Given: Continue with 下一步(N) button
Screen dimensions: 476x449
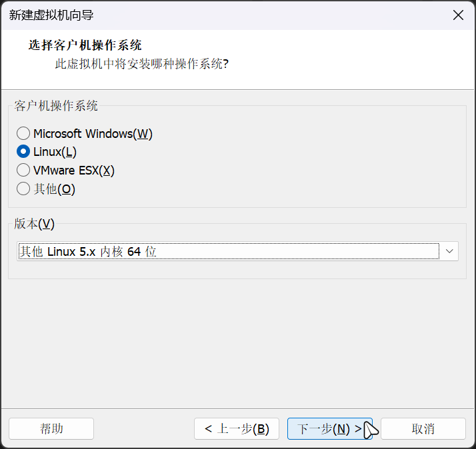Looking at the screenshot, I should point(330,428).
